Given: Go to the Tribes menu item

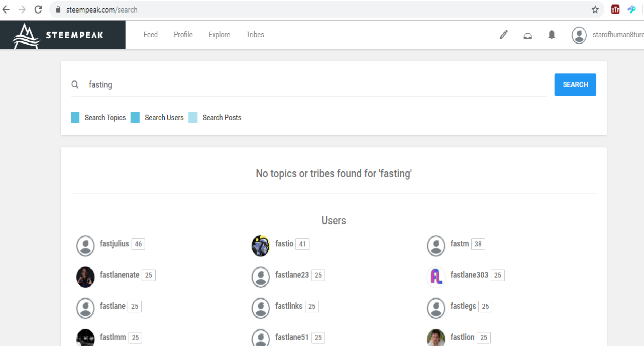Looking at the screenshot, I should click(255, 35).
